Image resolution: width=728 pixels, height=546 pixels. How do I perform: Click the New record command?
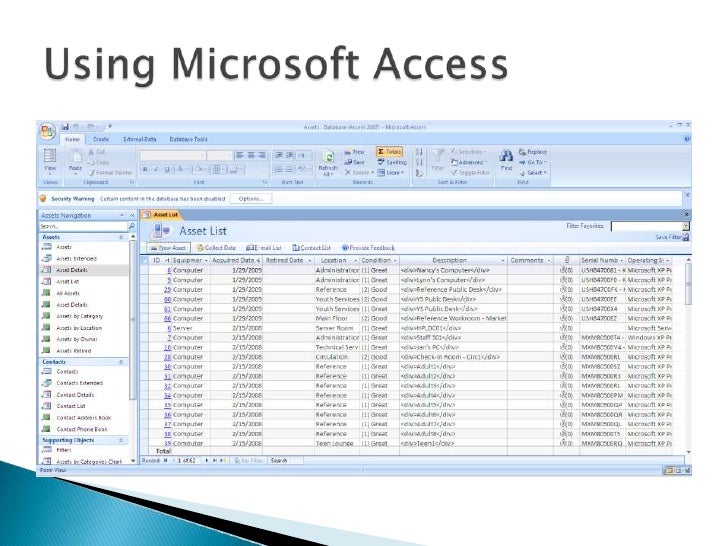click(354, 152)
